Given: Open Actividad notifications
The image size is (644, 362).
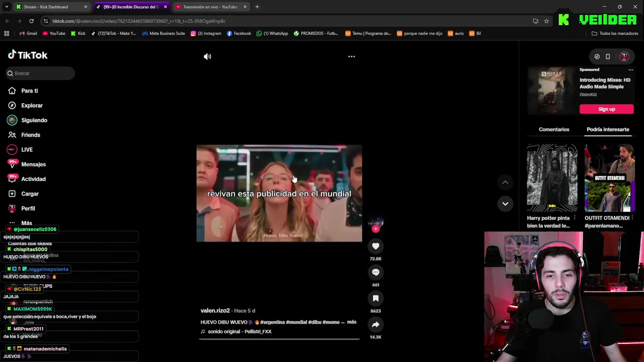Looking at the screenshot, I should pos(33,179).
